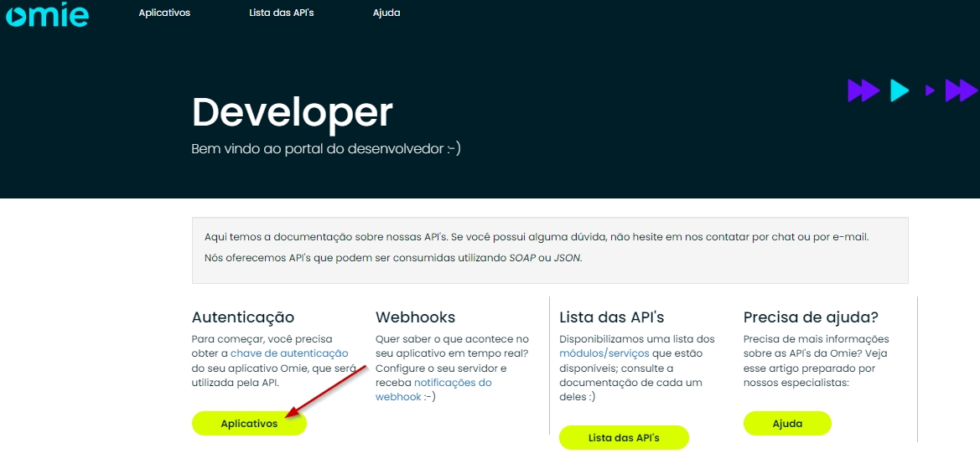Click the small purple triangle icon

point(930,90)
